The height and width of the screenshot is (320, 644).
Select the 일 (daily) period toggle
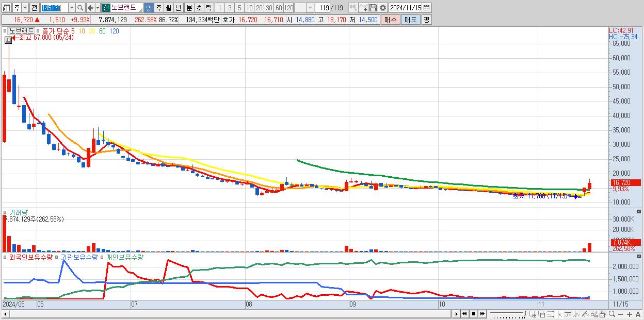click(x=149, y=8)
